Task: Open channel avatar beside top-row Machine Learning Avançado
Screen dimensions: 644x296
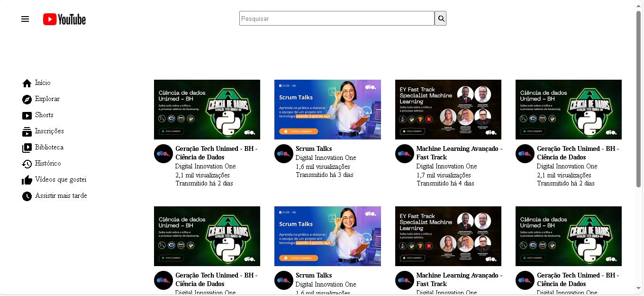Action: click(405, 154)
